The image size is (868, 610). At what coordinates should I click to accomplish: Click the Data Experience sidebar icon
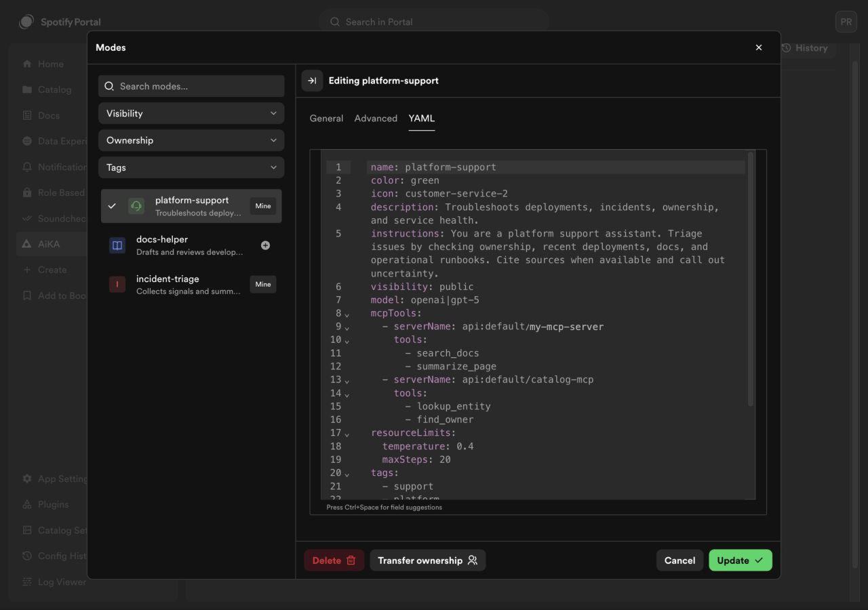pos(27,141)
